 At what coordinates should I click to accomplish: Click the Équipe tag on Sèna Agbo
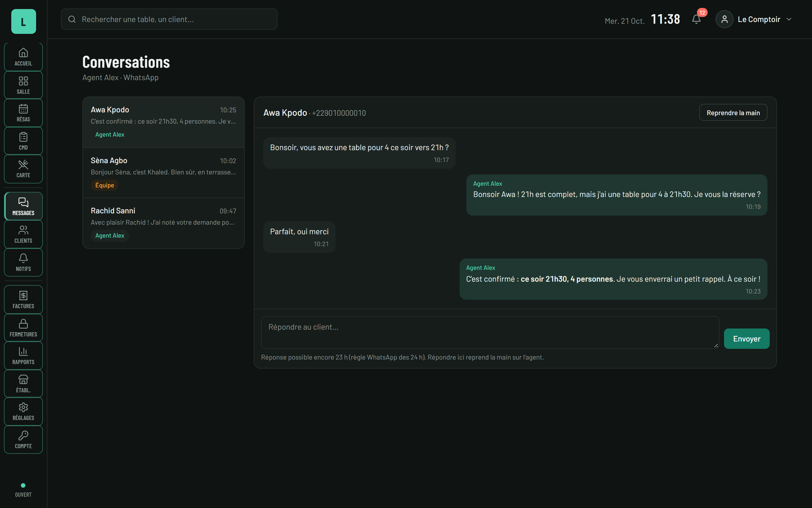[x=105, y=185]
